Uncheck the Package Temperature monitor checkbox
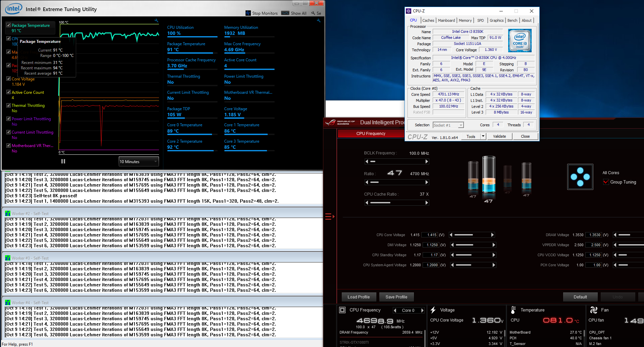Screen dimensions: 644x347 point(9,25)
